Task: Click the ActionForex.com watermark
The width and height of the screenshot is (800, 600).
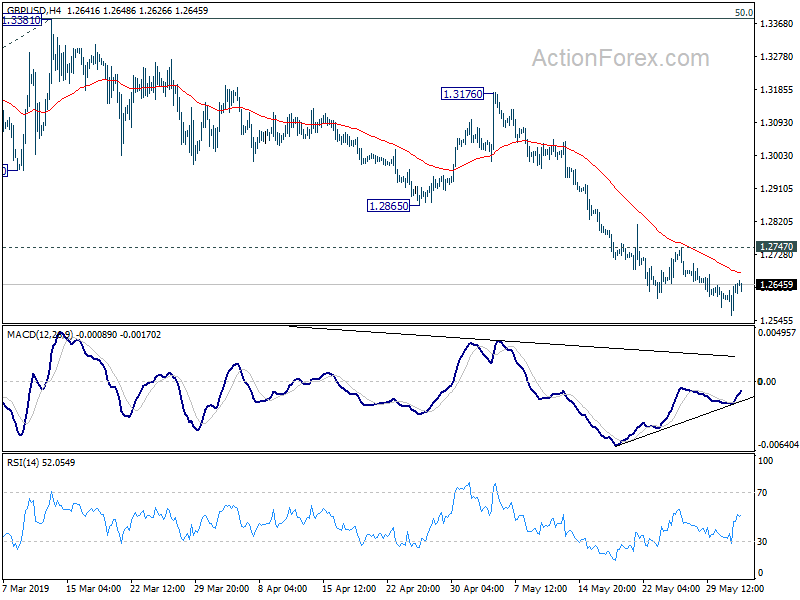Action: [x=620, y=58]
